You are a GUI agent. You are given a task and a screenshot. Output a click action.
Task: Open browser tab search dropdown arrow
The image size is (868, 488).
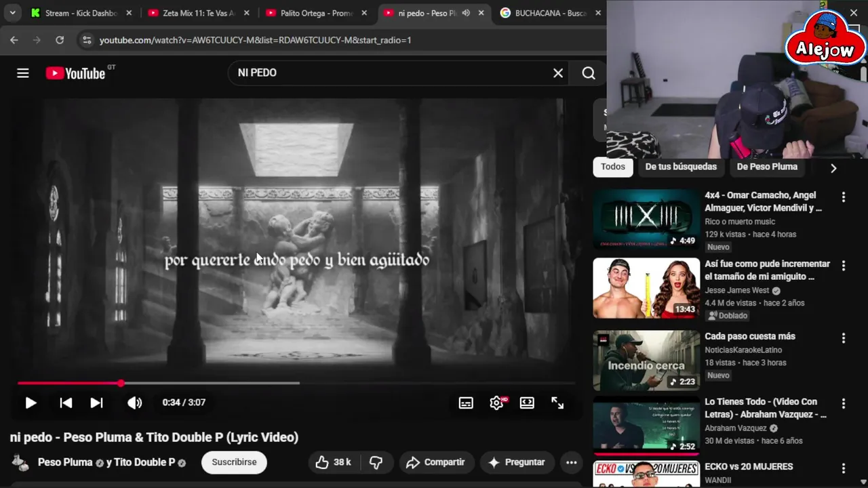click(12, 13)
